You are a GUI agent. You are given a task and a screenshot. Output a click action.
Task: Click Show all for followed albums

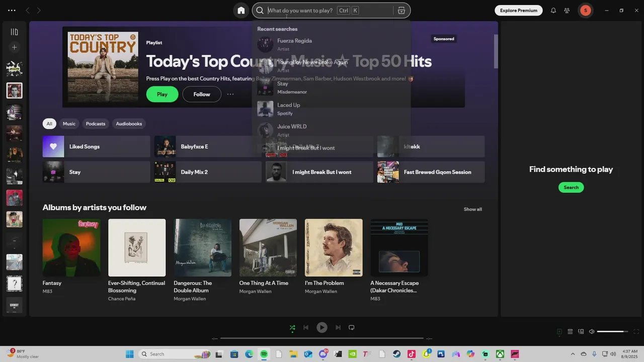coord(473,209)
